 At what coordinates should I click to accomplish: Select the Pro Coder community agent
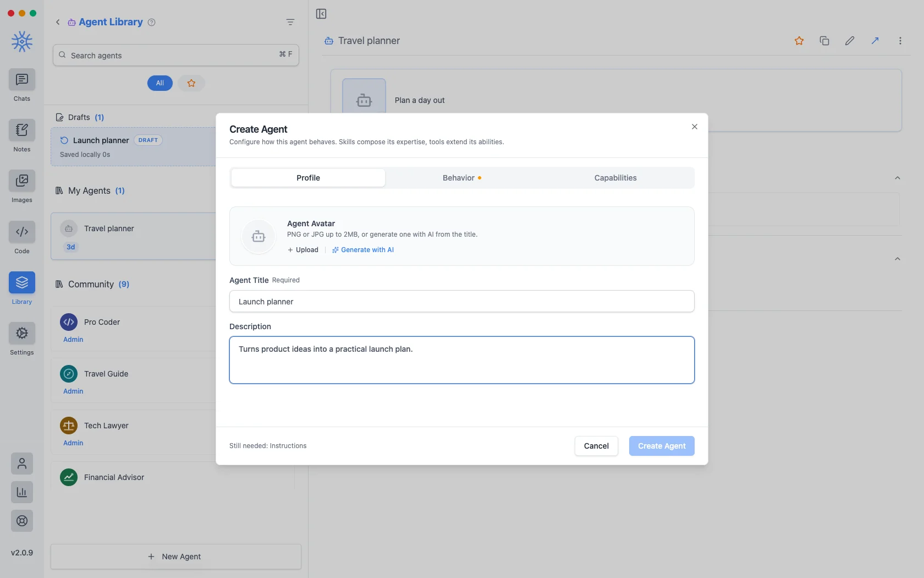133,329
